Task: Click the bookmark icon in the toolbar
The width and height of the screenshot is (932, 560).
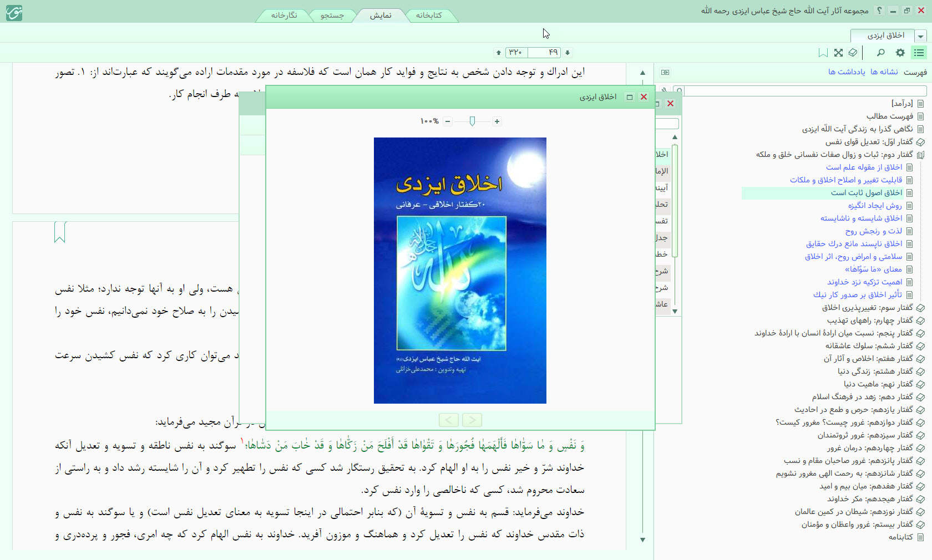Action: click(x=823, y=53)
